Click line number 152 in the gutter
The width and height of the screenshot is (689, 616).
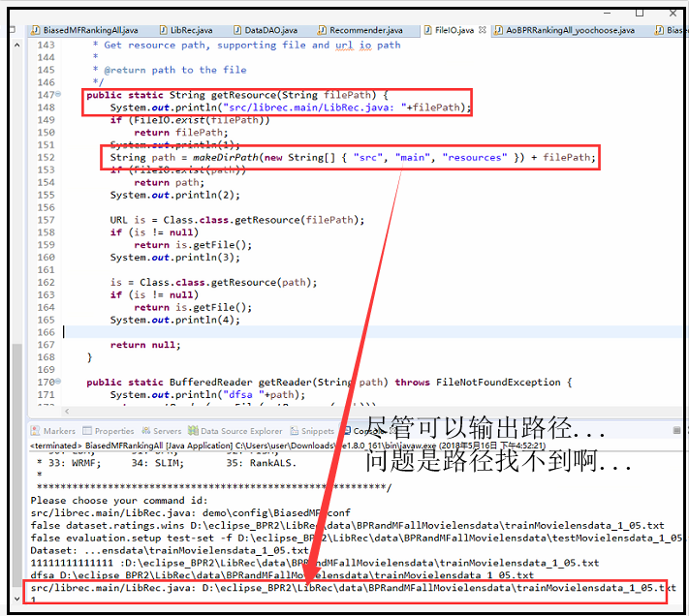[47, 157]
